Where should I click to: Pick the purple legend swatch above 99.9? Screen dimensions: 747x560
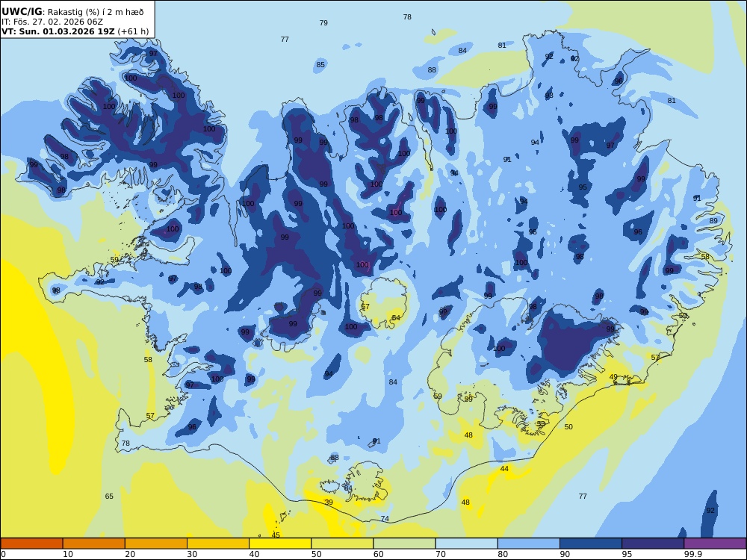pyautogui.click(x=715, y=544)
